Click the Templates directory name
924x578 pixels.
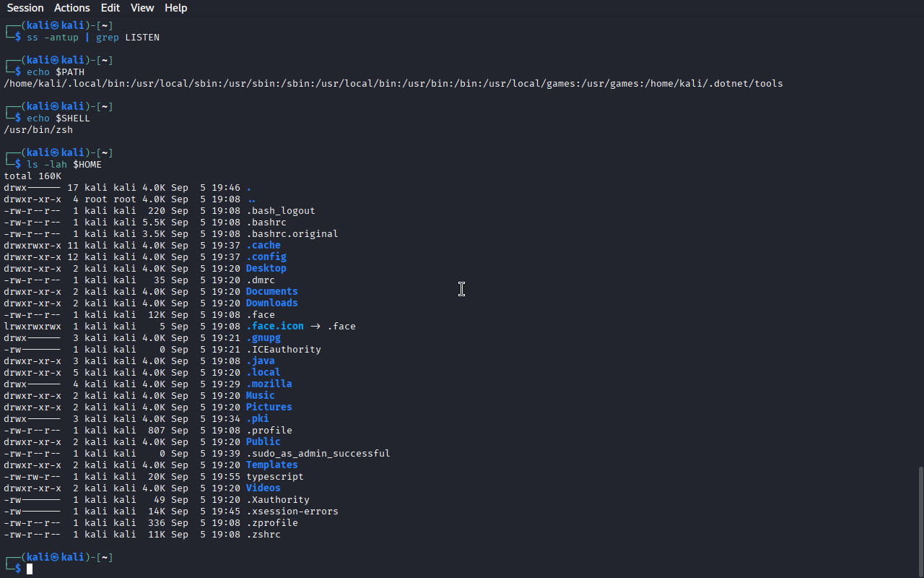point(272,465)
